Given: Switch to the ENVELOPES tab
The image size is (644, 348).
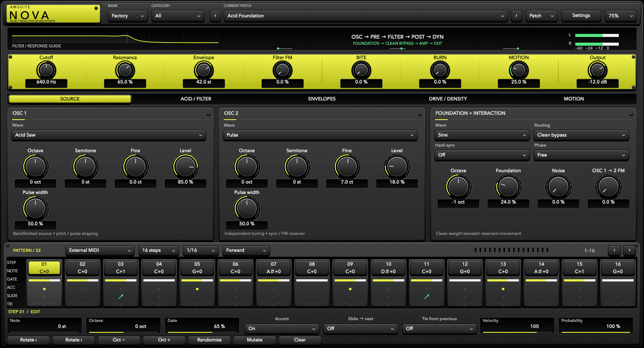Looking at the screenshot, I should (322, 99).
